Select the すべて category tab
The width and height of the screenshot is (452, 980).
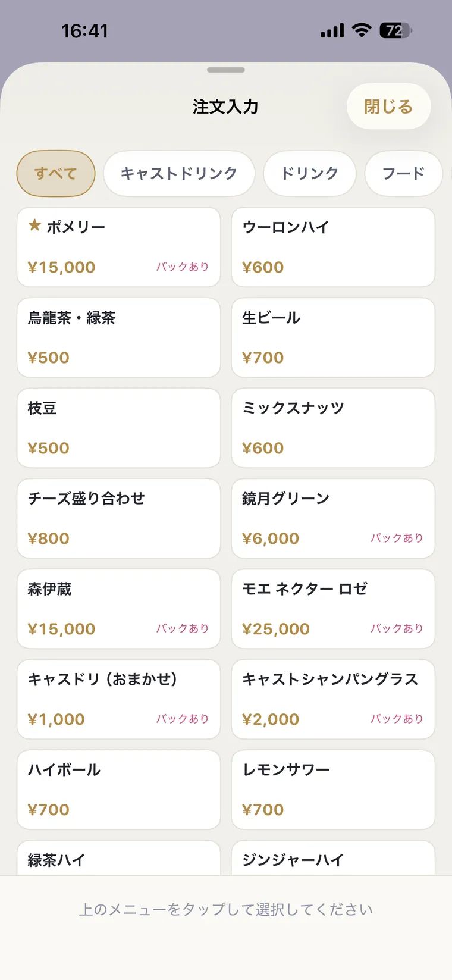(x=56, y=173)
